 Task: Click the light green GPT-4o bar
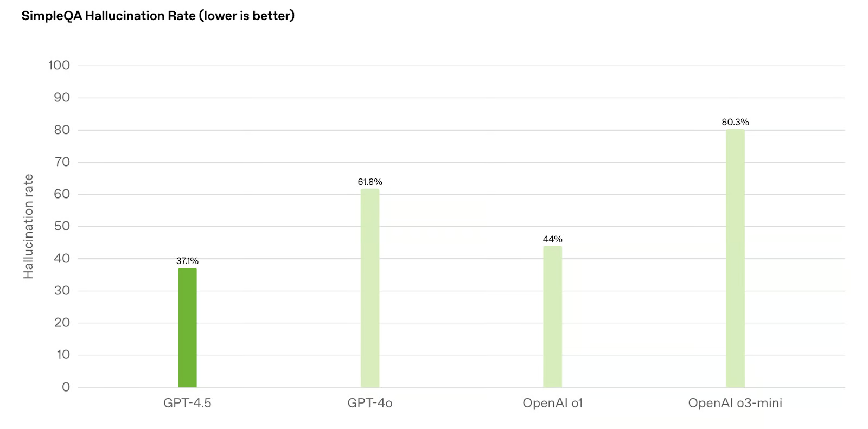[x=370, y=287]
